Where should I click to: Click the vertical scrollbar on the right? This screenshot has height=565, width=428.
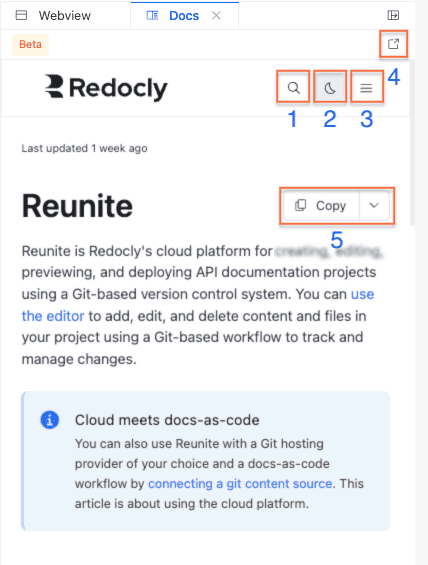point(412,142)
